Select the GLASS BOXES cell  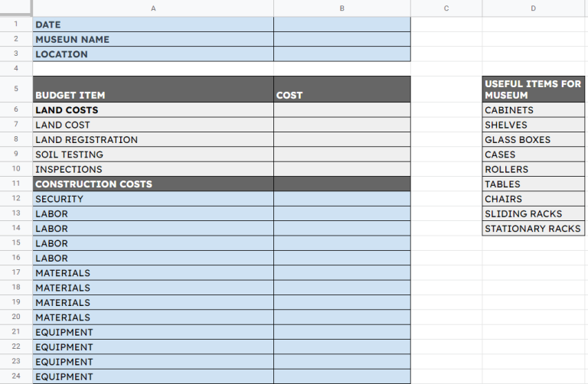tap(533, 139)
